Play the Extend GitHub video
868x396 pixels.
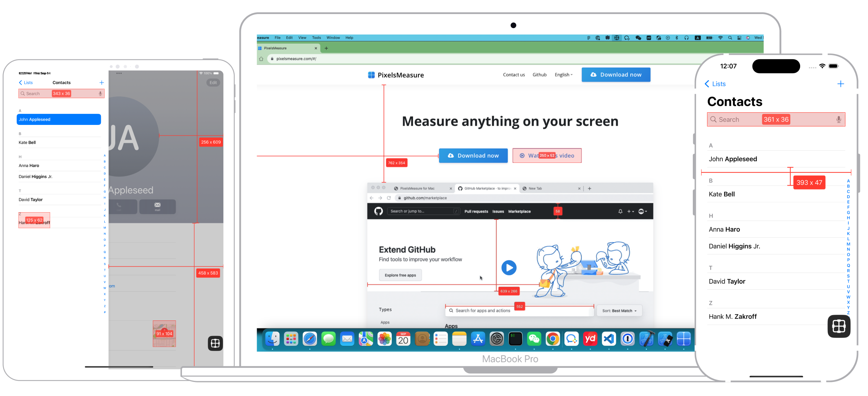[509, 268]
